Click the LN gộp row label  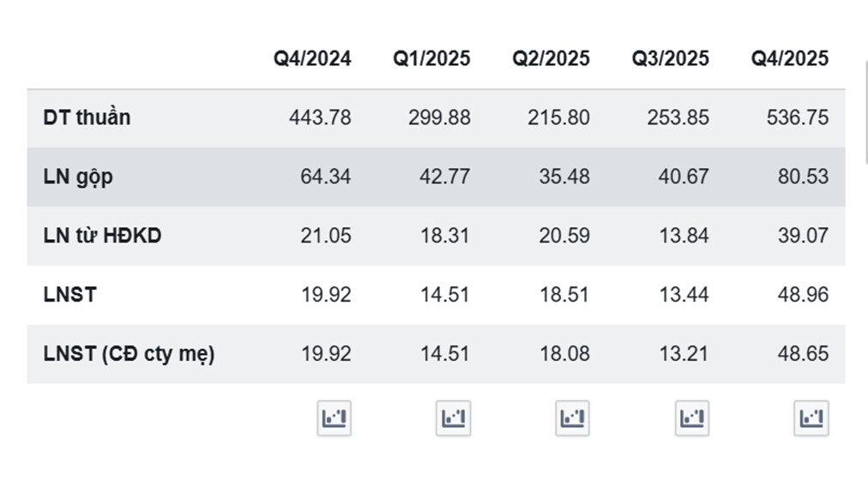(78, 177)
